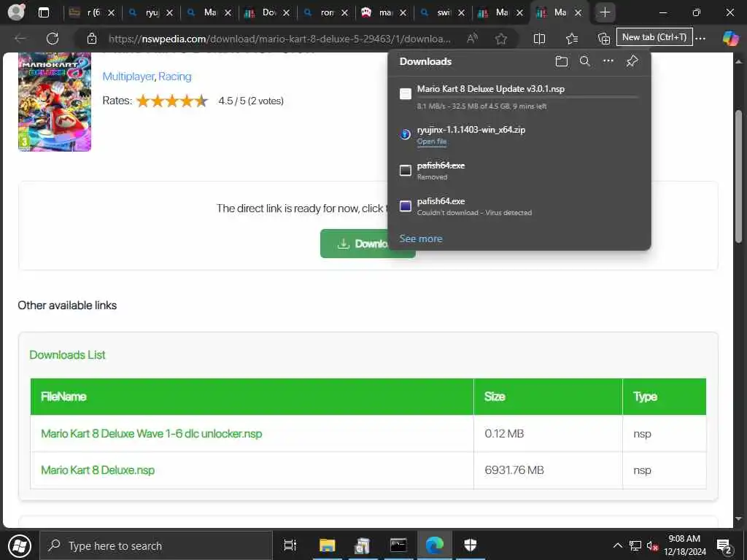The image size is (747, 560).
Task: Open Settings and more ellipsis in toolbar
Action: point(701,39)
